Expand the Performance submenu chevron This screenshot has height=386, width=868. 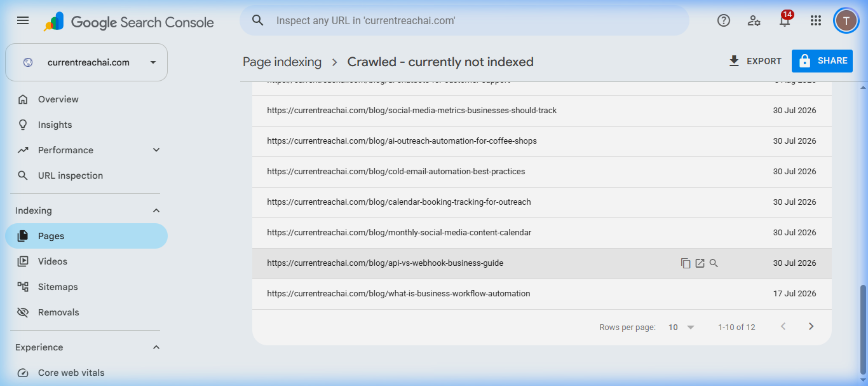click(156, 150)
